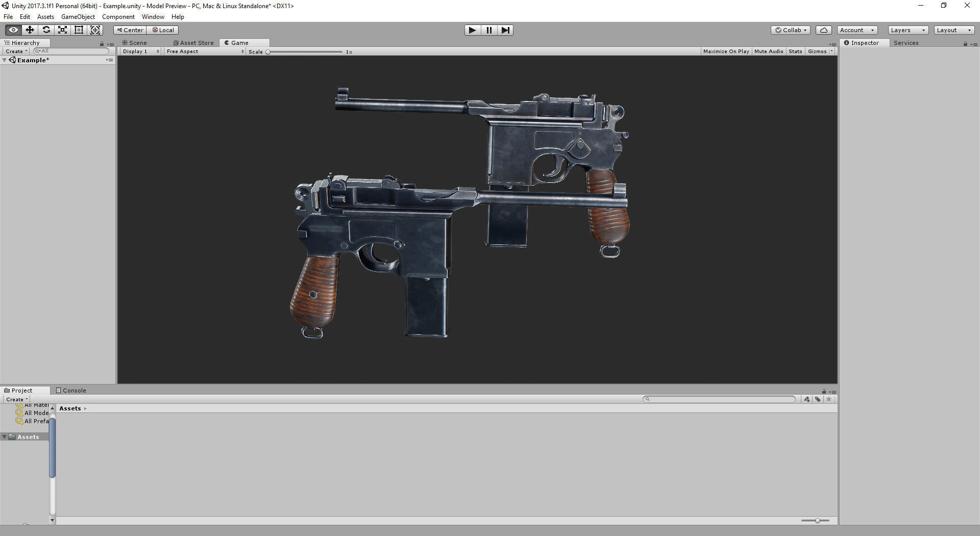
Task: Switch to the Asset Store tab
Action: (193, 43)
